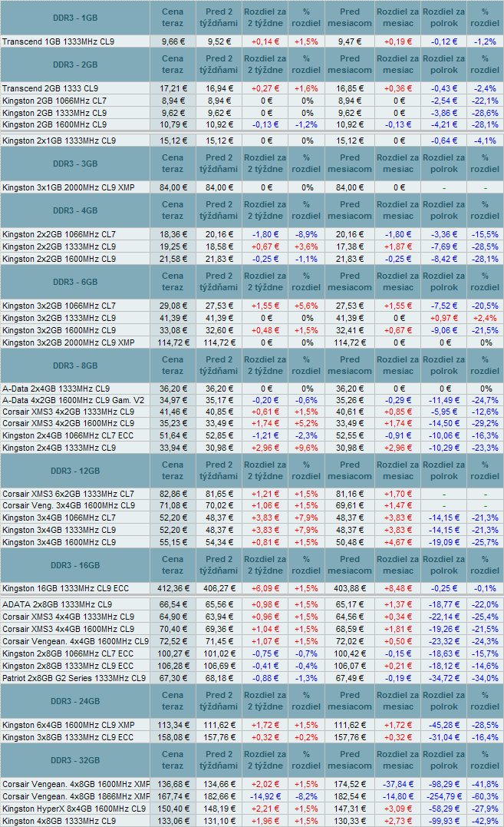The width and height of the screenshot is (504, 827).
Task: Click Transcend 1GB 1333MHz CL9 row name
Action: pyautogui.click(x=58, y=41)
